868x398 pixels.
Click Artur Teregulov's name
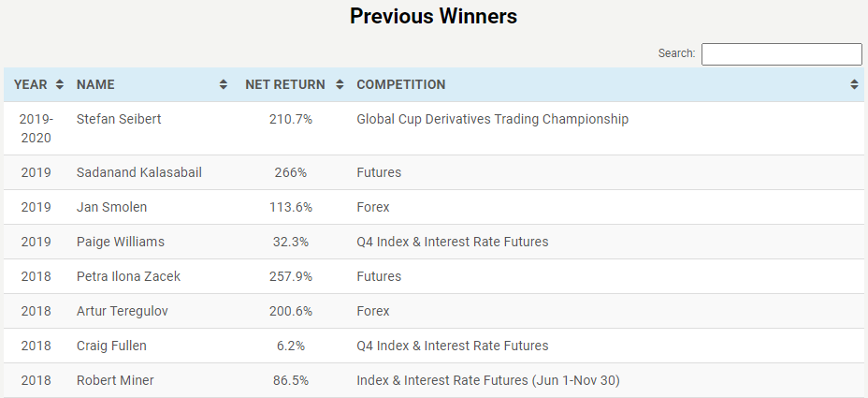[122, 311]
